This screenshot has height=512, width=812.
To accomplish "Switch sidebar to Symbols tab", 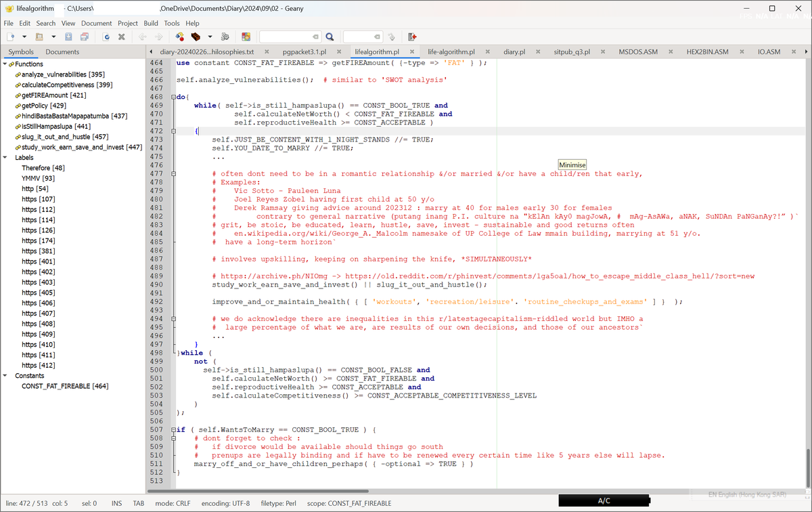I will click(21, 51).
